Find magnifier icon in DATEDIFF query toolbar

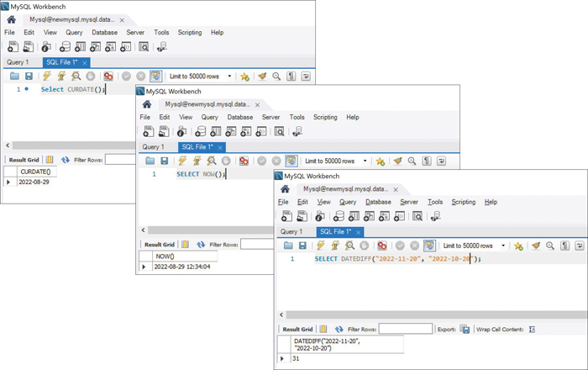550,246
